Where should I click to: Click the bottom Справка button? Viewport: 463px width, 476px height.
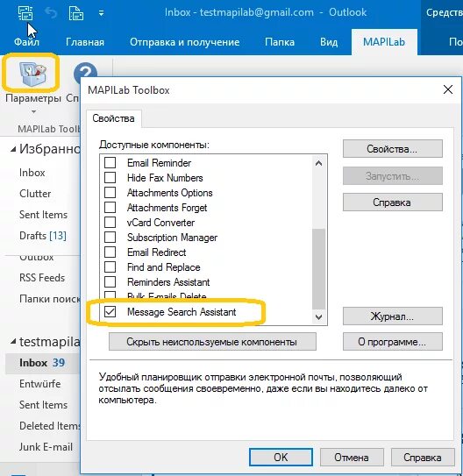(423, 458)
